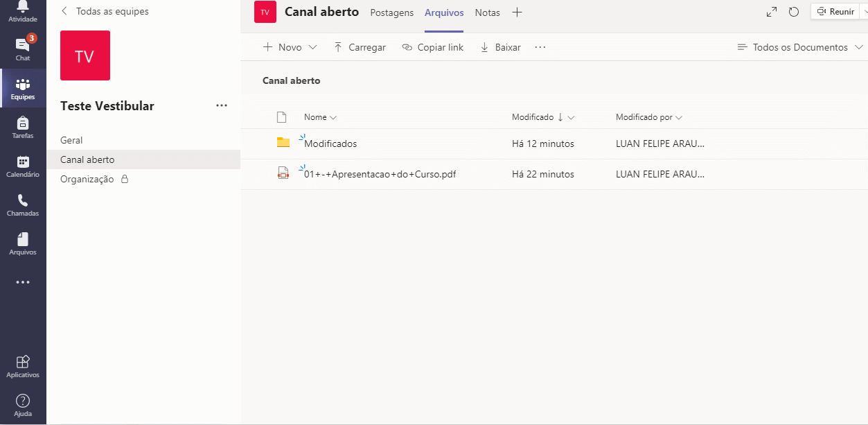
Task: Open 01+-+Apresentacao+do+Curso.pdf file
Action: point(380,174)
